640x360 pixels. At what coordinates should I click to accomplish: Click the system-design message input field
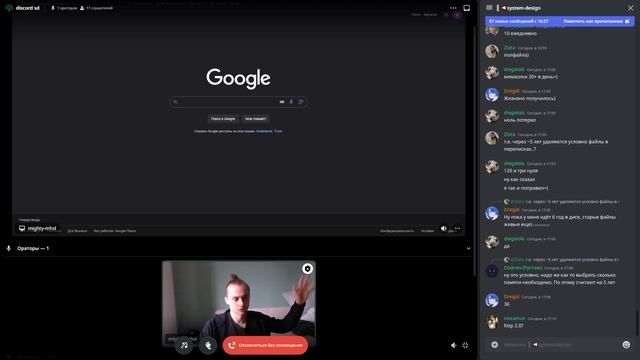(560, 345)
